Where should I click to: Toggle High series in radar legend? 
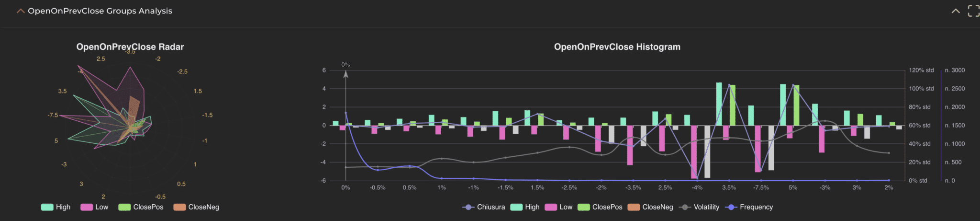56,207
